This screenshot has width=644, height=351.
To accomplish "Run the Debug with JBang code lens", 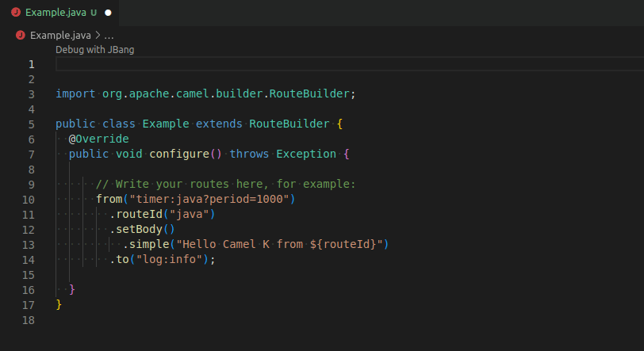I will pyautogui.click(x=94, y=49).
